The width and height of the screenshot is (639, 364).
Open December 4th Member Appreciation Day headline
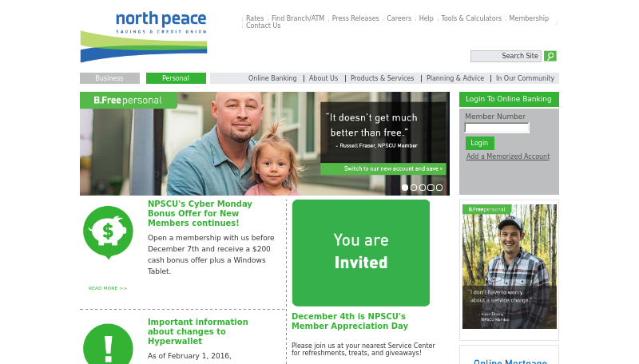point(350,321)
